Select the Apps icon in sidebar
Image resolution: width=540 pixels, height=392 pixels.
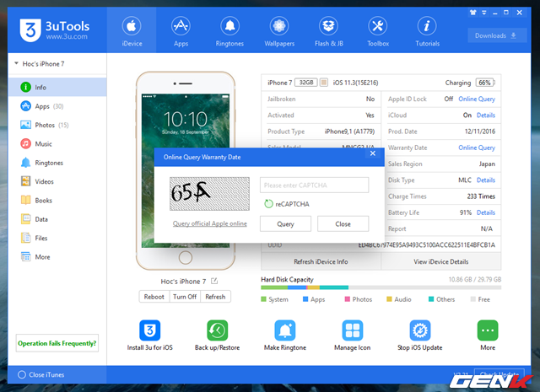pos(26,106)
